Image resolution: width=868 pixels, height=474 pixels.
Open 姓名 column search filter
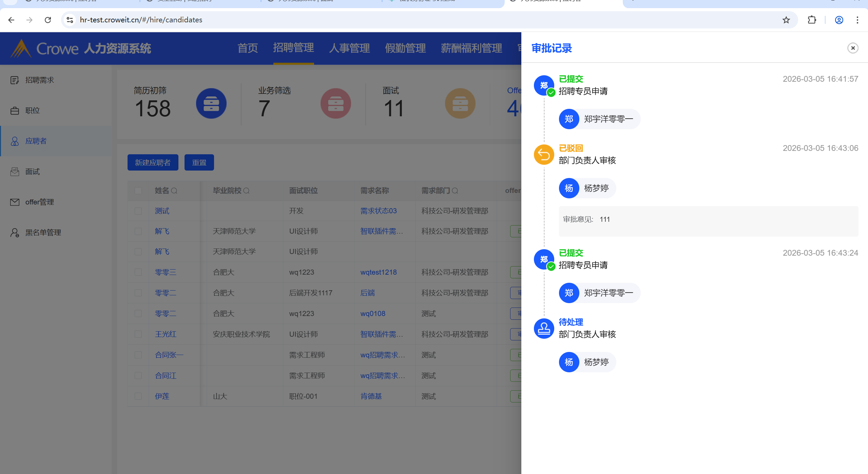pos(174,191)
